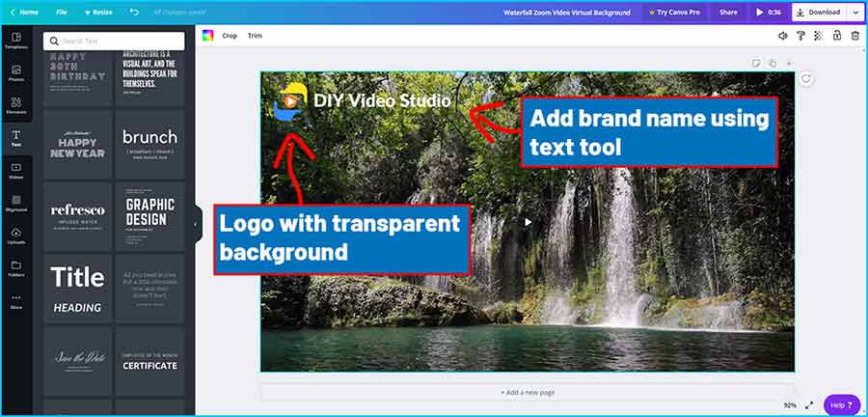
Task: Open the transparency checkerboard control
Action: (819, 36)
